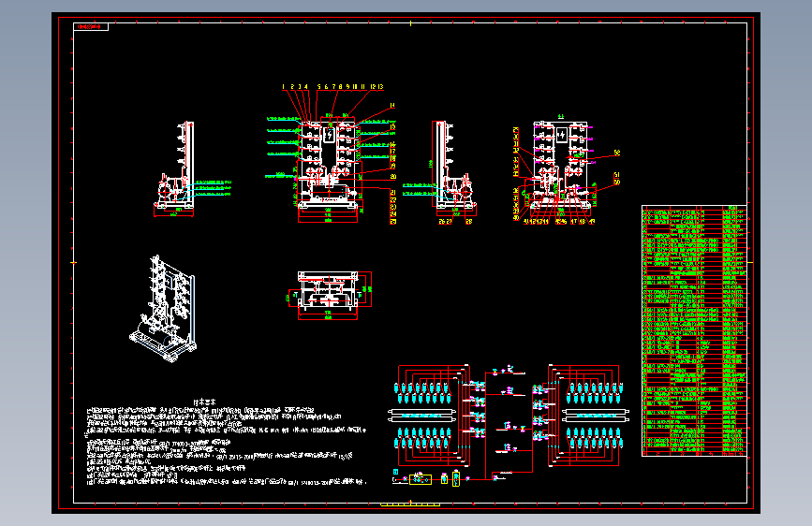Select the lightning-bolt cabinet symbol in front view
812x526 pixels.
(329, 135)
